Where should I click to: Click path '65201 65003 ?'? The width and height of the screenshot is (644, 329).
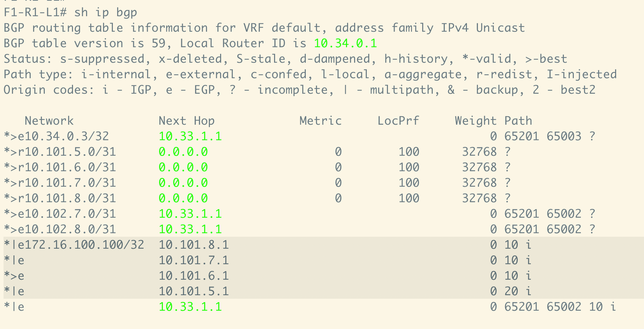click(550, 136)
